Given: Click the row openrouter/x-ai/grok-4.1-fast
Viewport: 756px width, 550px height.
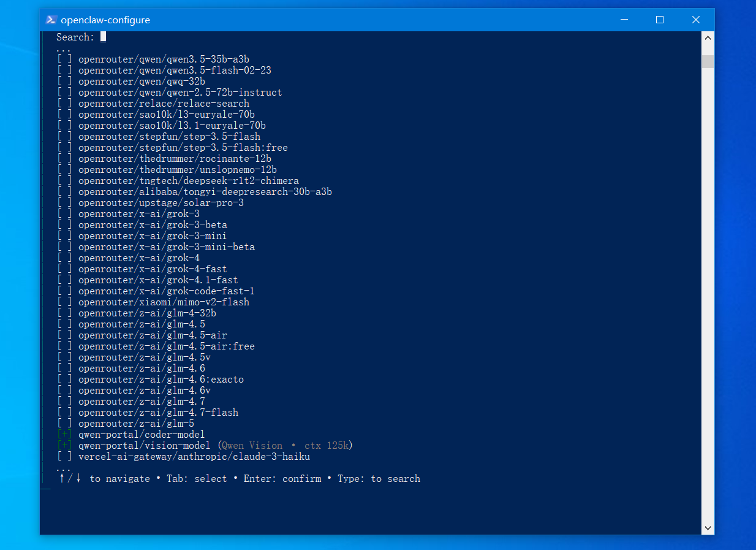Looking at the screenshot, I should (x=147, y=280).
